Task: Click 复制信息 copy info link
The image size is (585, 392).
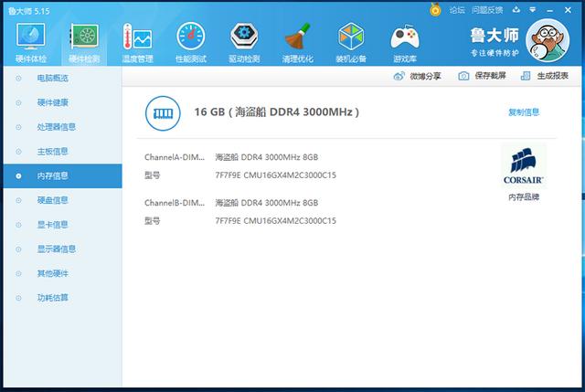Action: pyautogui.click(x=524, y=112)
